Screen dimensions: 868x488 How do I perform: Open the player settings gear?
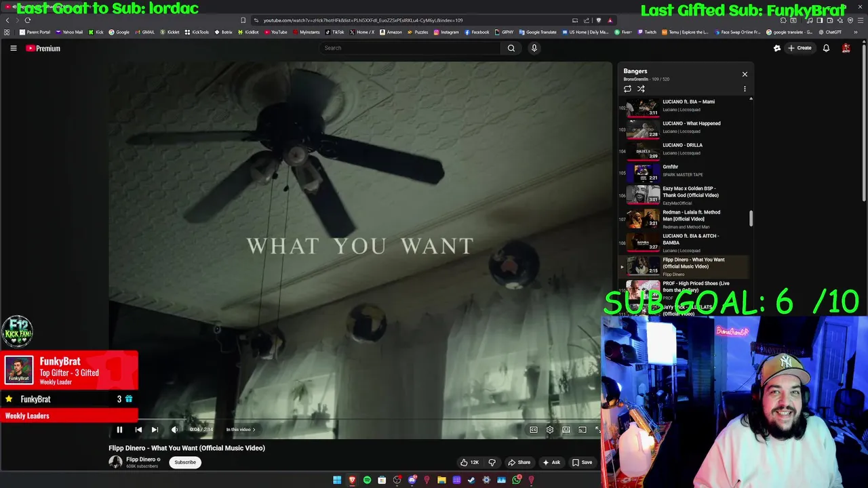pyautogui.click(x=550, y=430)
